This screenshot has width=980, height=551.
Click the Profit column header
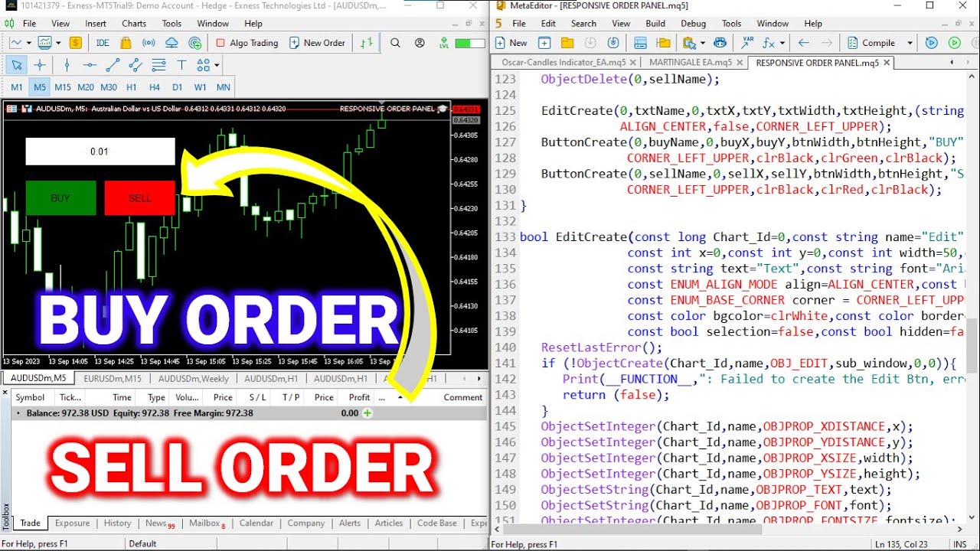click(x=359, y=397)
